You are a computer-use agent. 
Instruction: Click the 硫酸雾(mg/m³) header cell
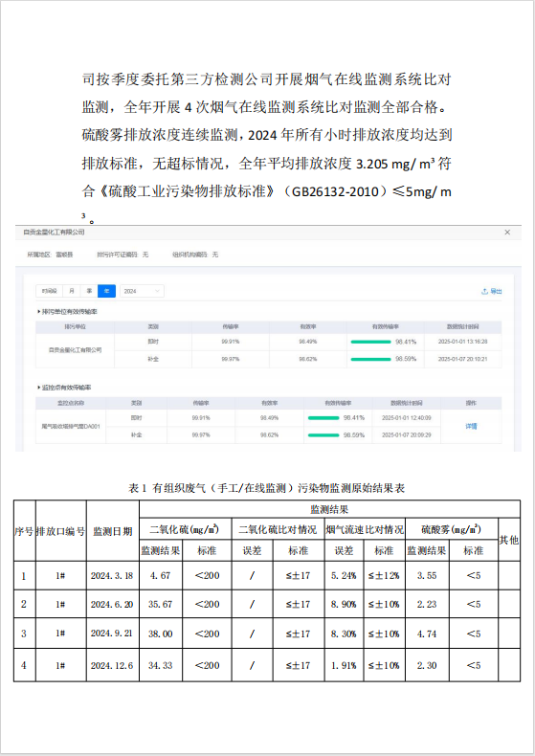click(x=451, y=529)
